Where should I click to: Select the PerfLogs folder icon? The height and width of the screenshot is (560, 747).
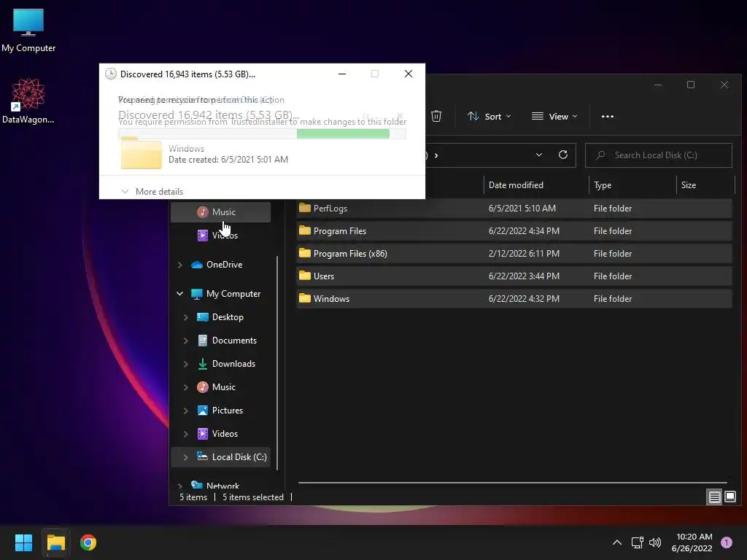click(x=305, y=208)
